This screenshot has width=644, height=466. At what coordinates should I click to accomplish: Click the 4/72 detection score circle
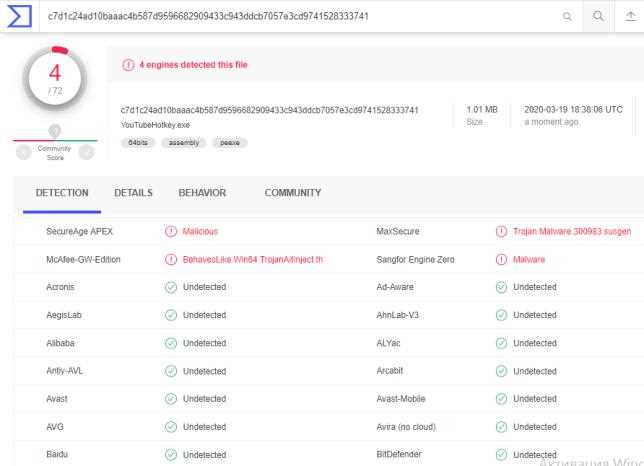(x=55, y=78)
